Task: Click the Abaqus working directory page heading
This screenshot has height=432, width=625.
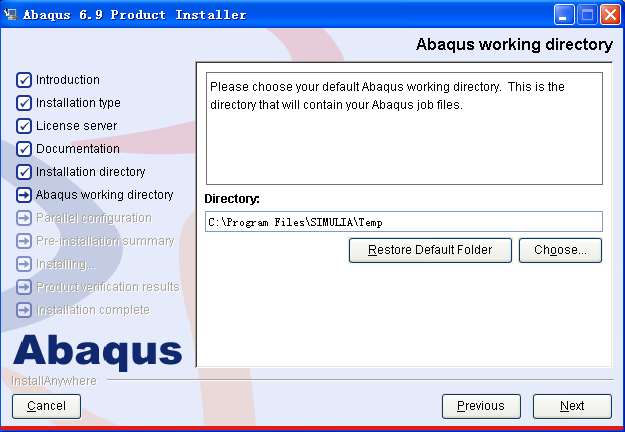Action: coord(514,44)
